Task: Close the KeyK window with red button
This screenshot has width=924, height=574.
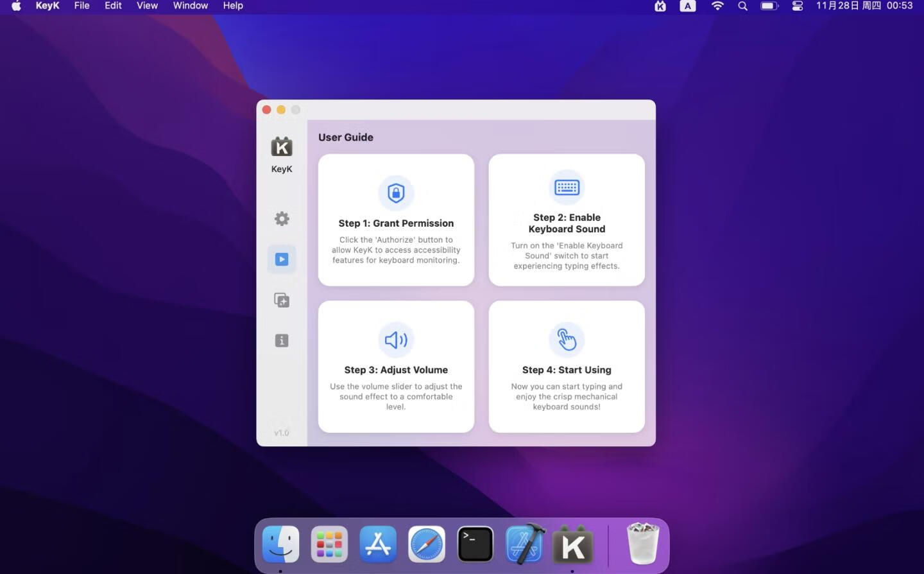Action: (267, 110)
